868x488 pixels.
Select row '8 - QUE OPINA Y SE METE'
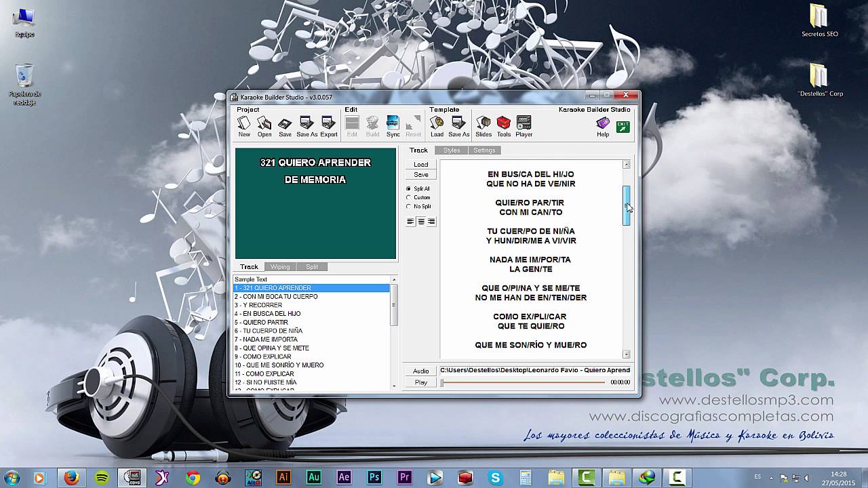[x=312, y=348]
